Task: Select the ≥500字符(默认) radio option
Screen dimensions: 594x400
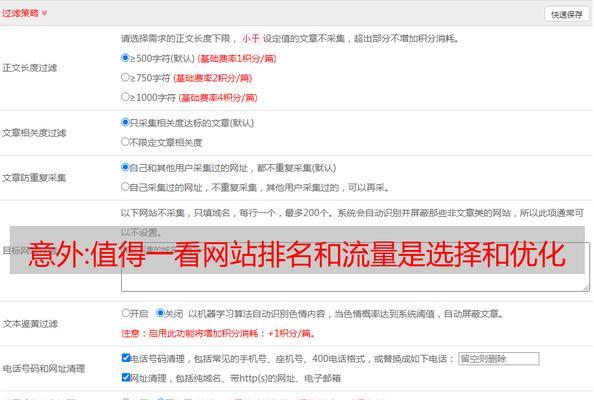Action: 125,58
